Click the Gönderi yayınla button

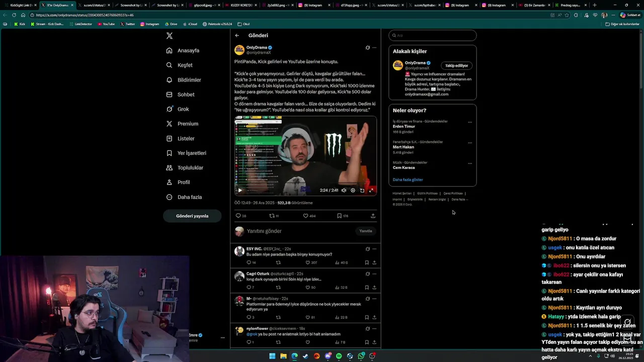192,216
